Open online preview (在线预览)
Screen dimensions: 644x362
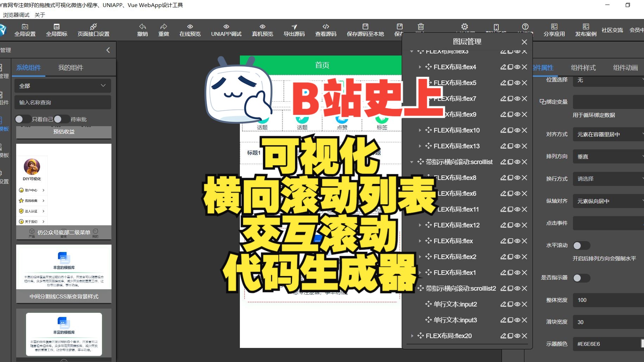(x=190, y=30)
